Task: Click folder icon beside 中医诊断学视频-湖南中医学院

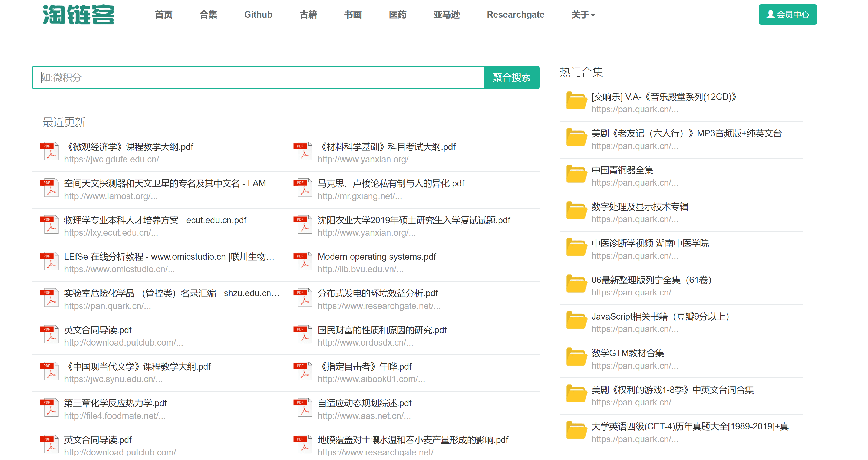Action: click(x=576, y=247)
